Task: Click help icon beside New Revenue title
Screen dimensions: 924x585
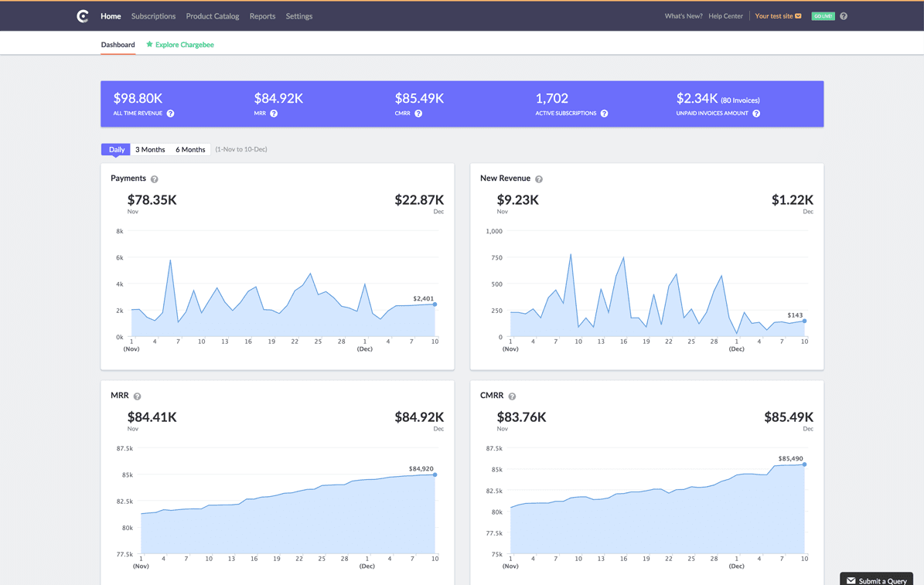Action: tap(539, 179)
